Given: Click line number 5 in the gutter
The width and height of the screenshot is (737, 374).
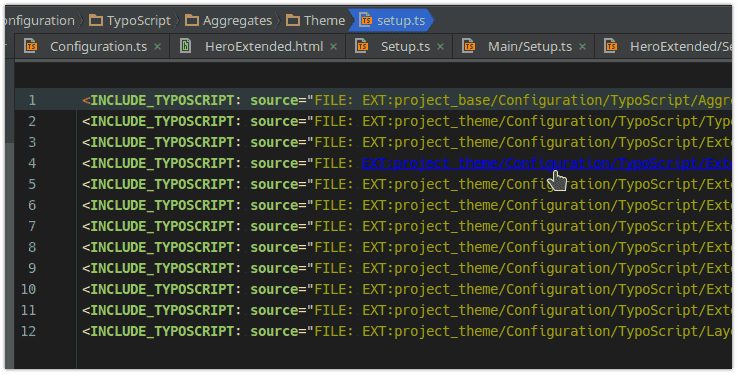Looking at the screenshot, I should [x=32, y=184].
